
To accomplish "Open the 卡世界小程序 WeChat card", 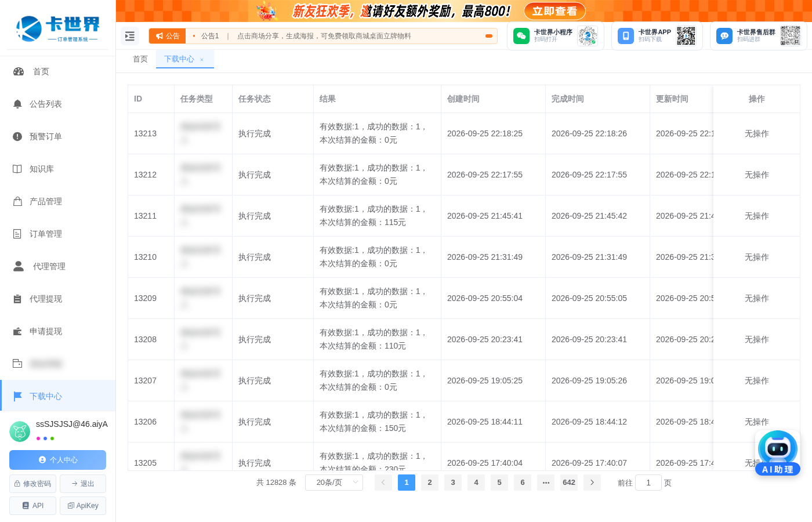I will coord(556,36).
